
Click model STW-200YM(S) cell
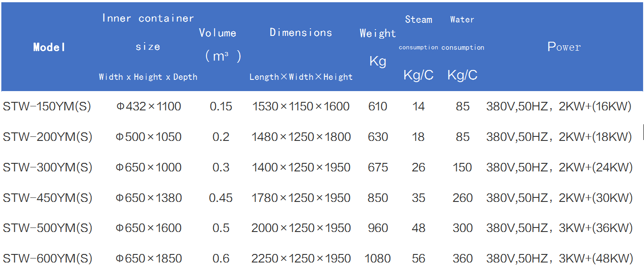pos(48,137)
